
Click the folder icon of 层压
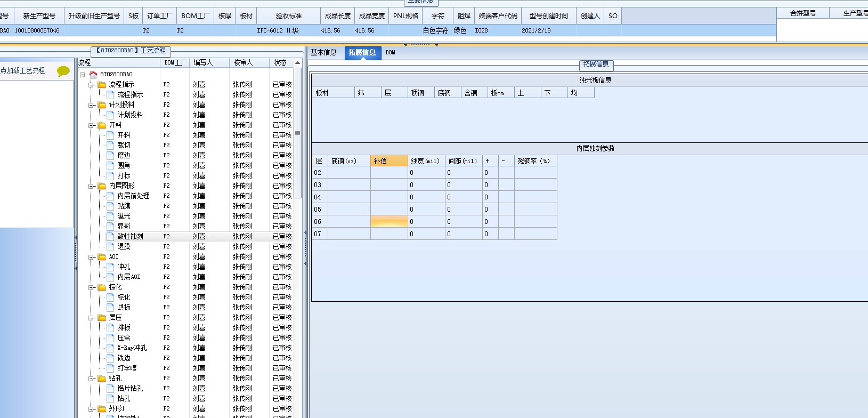tap(102, 318)
